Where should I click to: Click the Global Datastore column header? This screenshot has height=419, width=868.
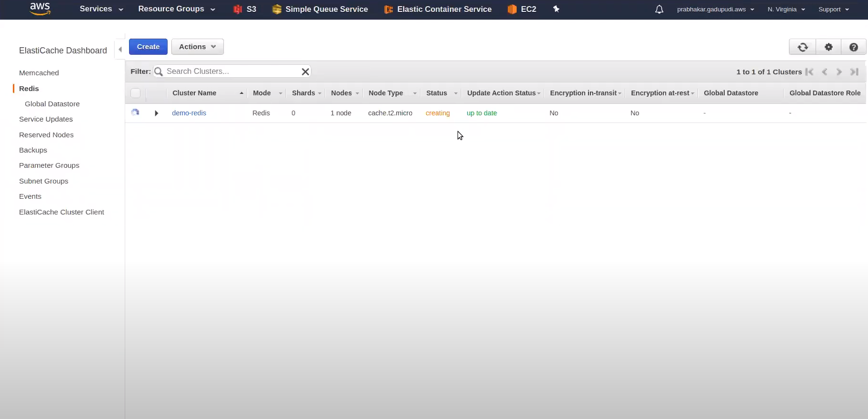click(731, 93)
